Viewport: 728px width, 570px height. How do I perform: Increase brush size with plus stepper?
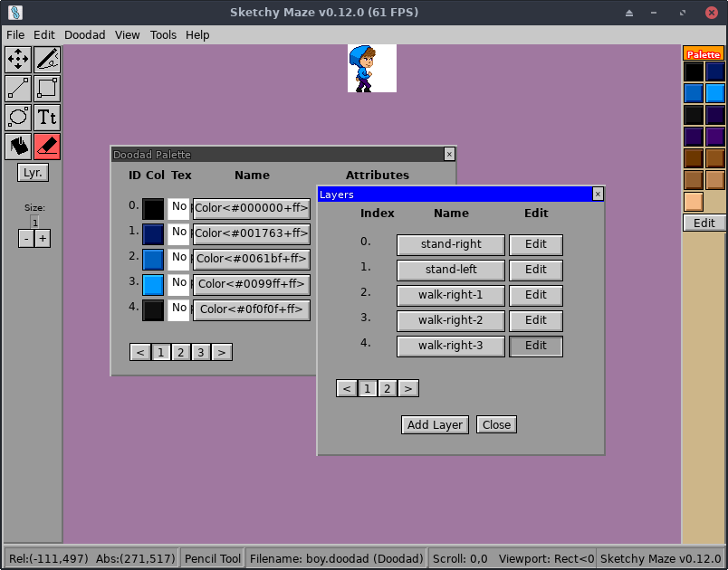(42, 238)
